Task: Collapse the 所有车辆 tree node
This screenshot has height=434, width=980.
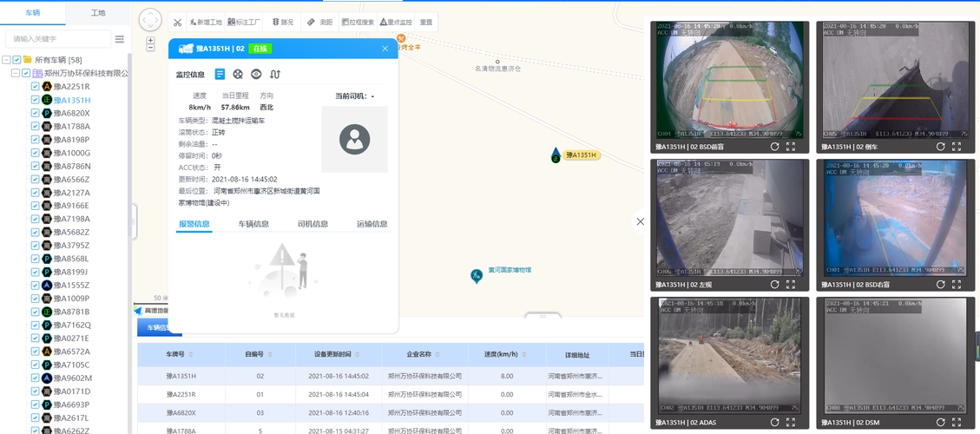Action: 6,60
